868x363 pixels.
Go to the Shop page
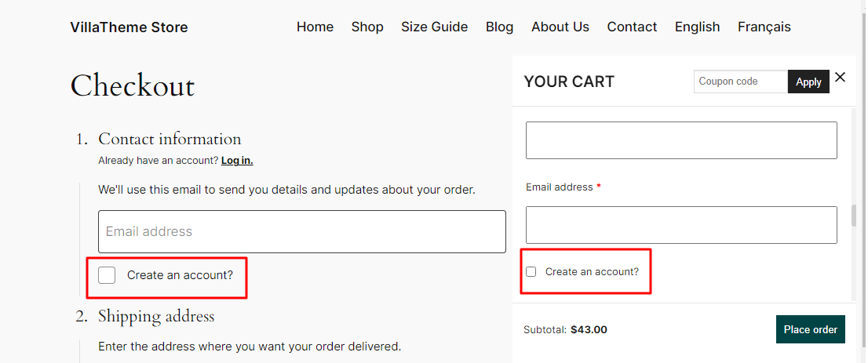[x=367, y=27]
